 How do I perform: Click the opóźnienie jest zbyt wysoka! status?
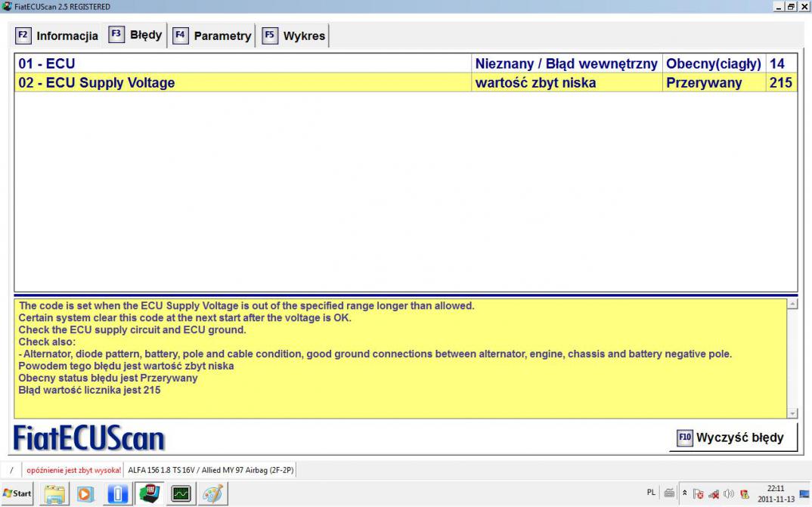tap(73, 470)
